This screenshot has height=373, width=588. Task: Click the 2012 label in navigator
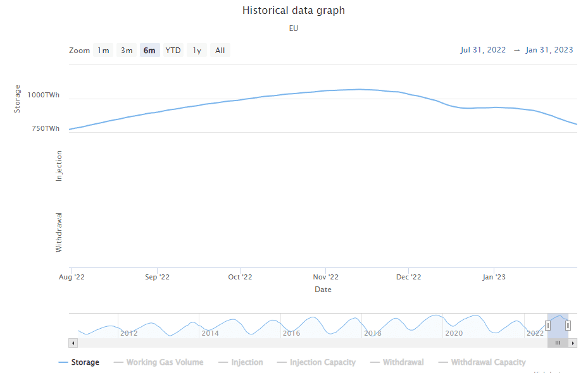(x=128, y=333)
